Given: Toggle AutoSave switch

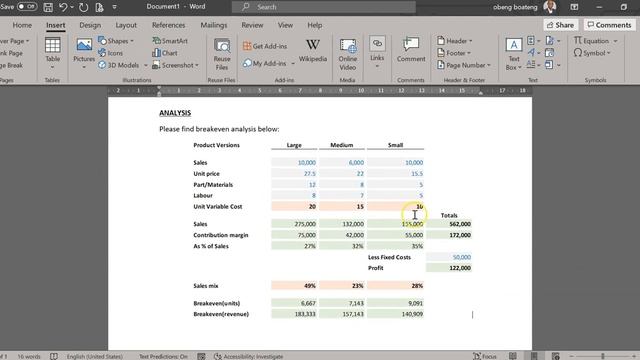Looking at the screenshot, I should [x=27, y=7].
